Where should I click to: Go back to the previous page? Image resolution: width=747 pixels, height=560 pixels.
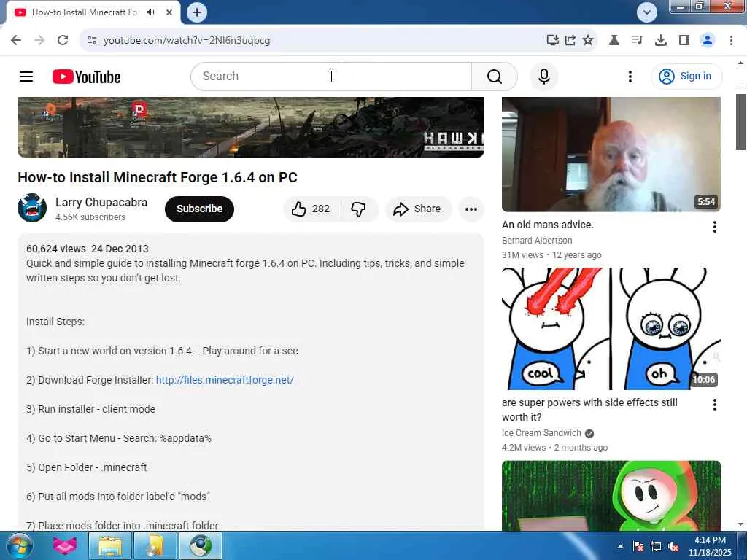[x=16, y=41]
